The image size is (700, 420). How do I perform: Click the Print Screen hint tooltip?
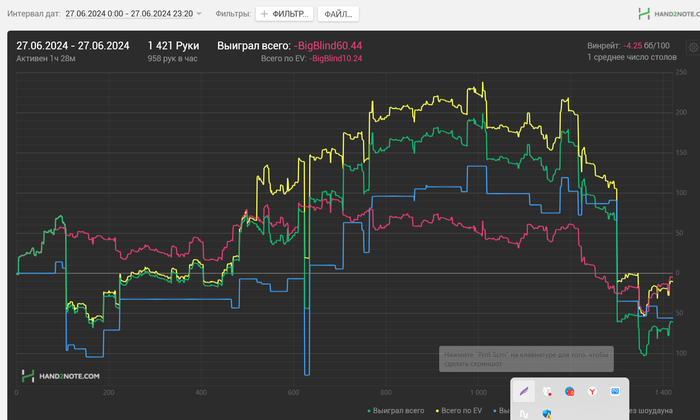526,359
